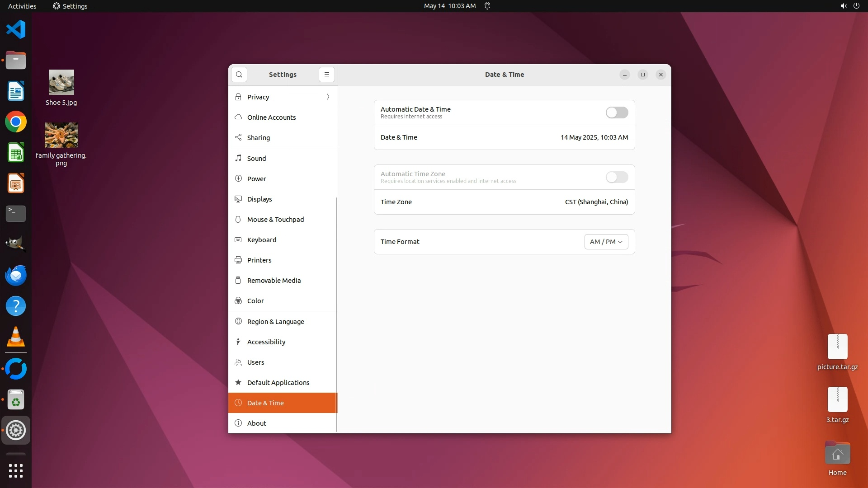Viewport: 868px width, 488px height.
Task: Click the Default Applications star icon
Action: coord(238,383)
